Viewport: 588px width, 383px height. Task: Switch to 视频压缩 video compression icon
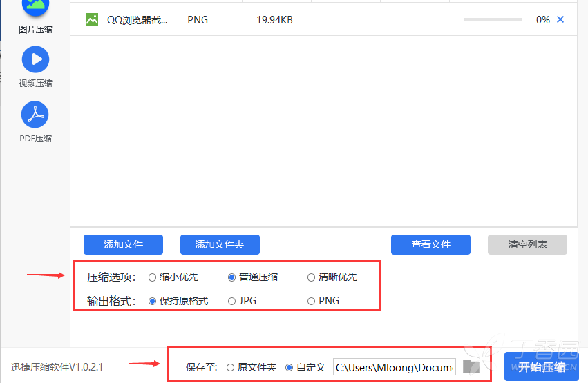(36, 59)
